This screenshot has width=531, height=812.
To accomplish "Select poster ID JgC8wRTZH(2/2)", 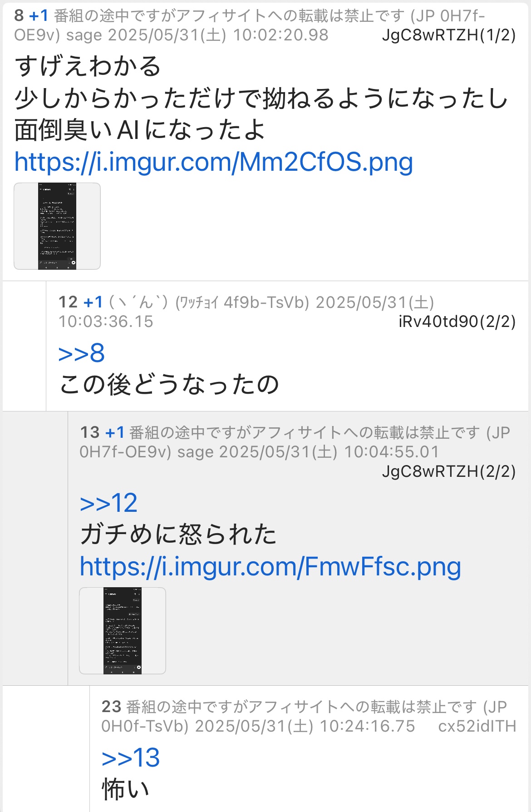I will tap(449, 471).
